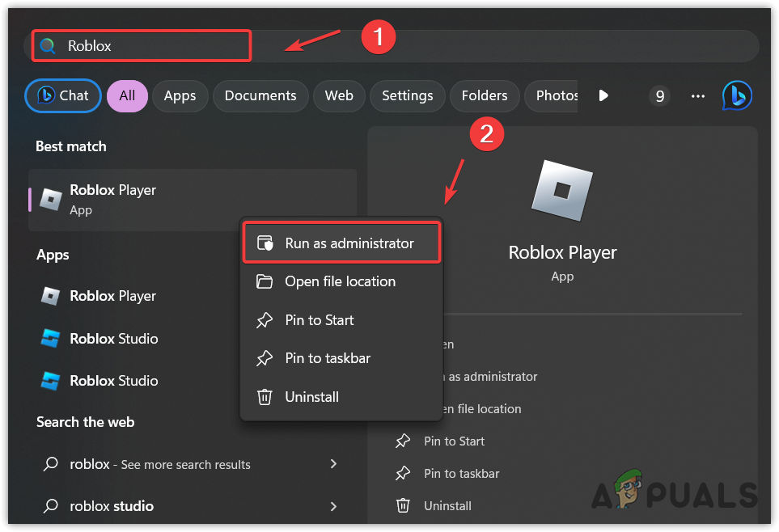Switch to the Web filter tab

339,95
